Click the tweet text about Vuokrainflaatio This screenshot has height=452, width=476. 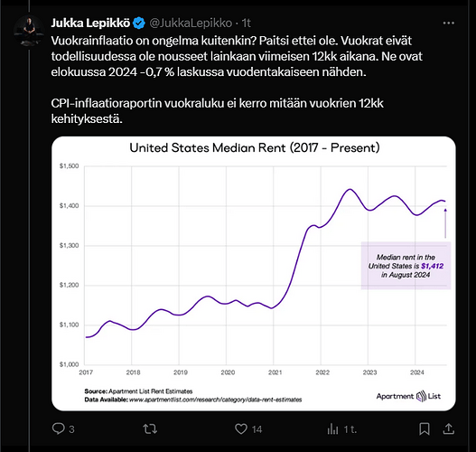click(x=237, y=80)
